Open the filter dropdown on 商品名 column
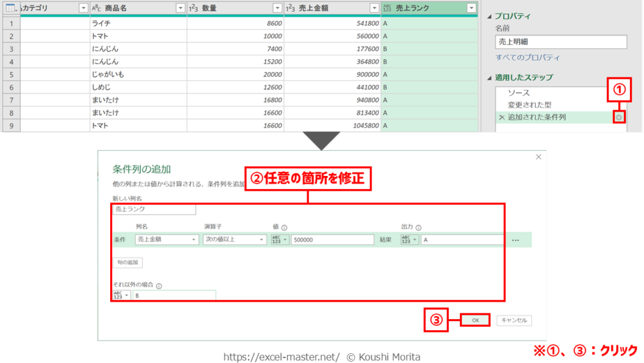This screenshot has width=644, height=363. 180,8
